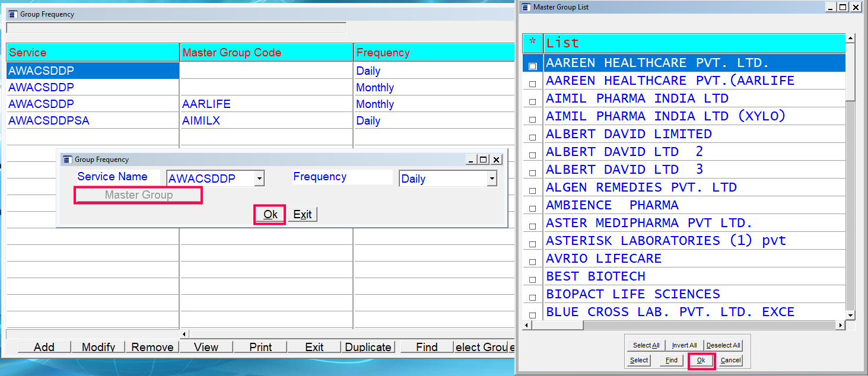Click Exit in the bottom button bar
The image size is (868, 376).
(x=314, y=347)
